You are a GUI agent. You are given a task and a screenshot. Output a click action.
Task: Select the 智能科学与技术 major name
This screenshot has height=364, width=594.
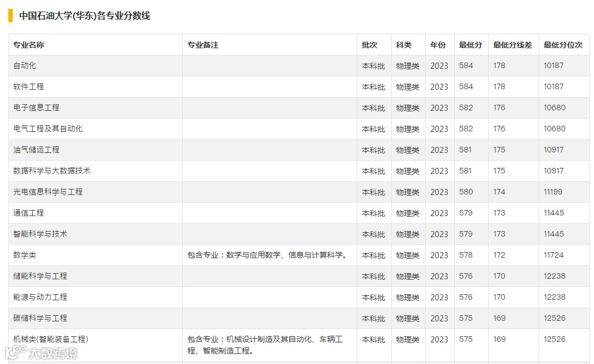click(x=40, y=234)
